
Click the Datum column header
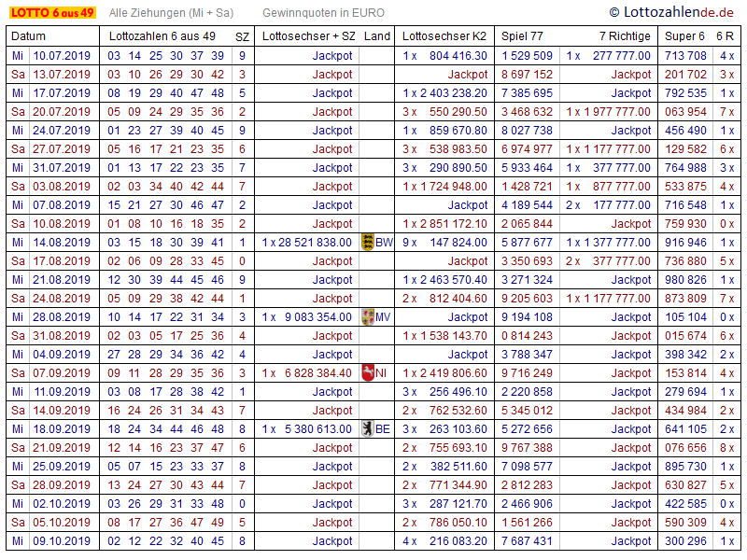point(28,36)
